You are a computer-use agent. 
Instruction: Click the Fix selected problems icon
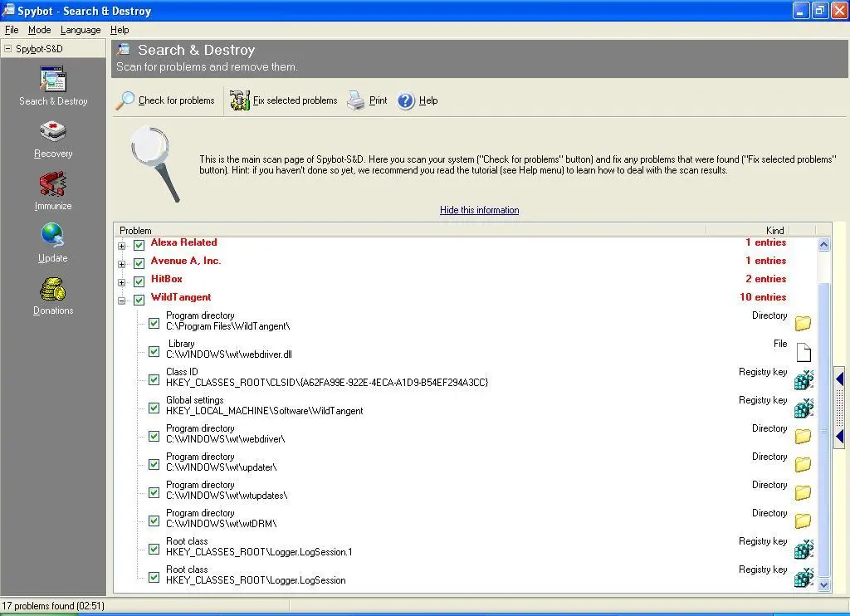tap(240, 100)
